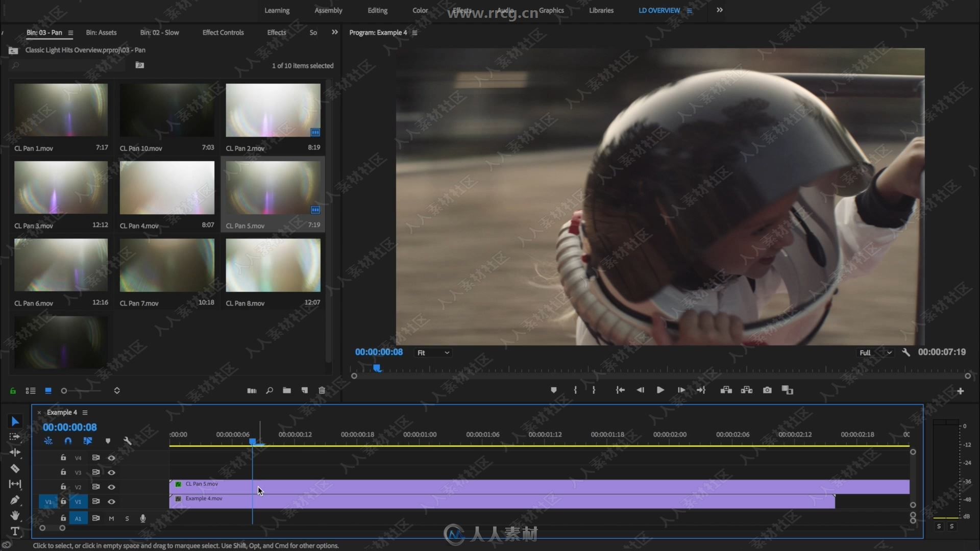Go to In point
980x551 pixels.
pos(620,390)
